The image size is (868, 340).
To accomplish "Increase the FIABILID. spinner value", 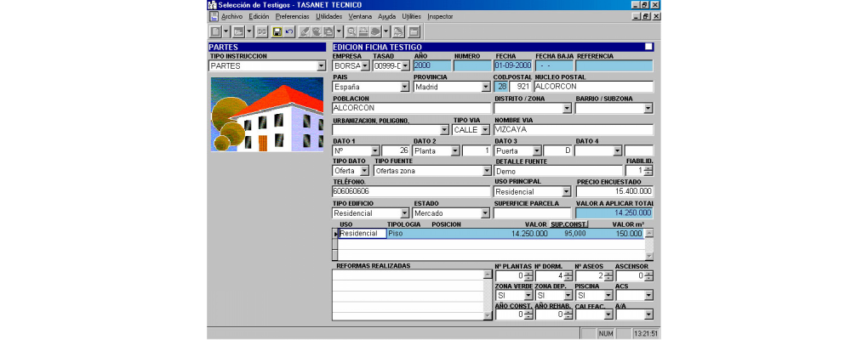I will coord(648,167).
